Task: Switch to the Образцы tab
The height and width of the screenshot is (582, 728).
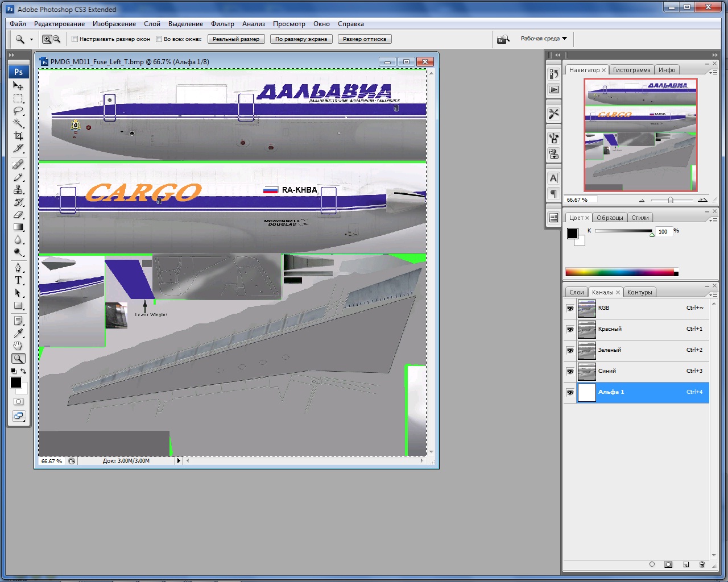Action: tap(610, 218)
